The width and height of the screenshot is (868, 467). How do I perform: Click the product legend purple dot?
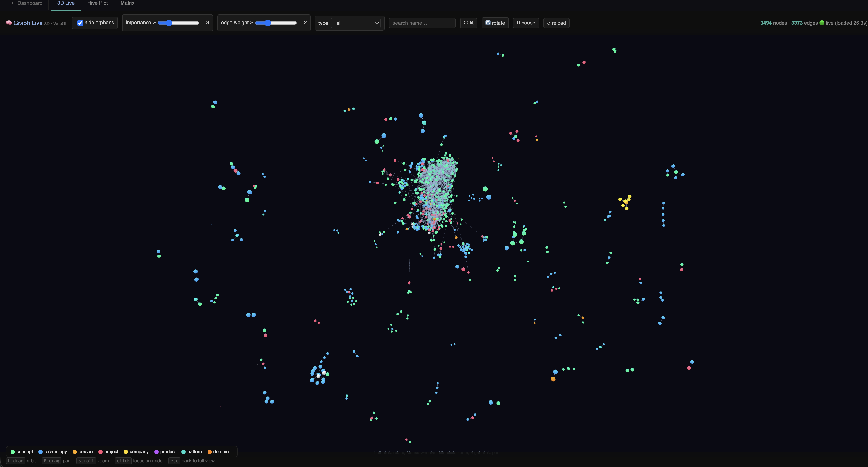pyautogui.click(x=156, y=452)
